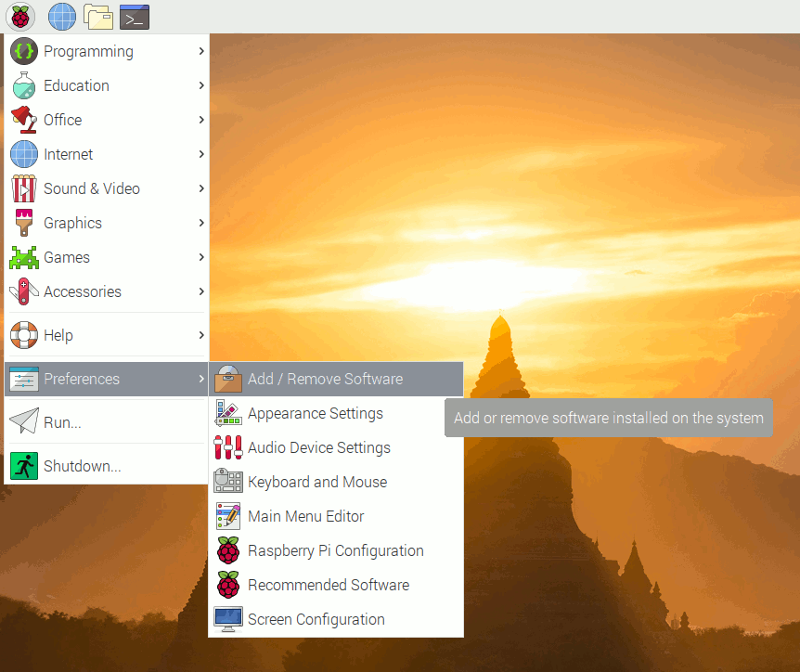800x672 pixels.
Task: Click the Appearance Settings palette icon
Action: pos(228,413)
